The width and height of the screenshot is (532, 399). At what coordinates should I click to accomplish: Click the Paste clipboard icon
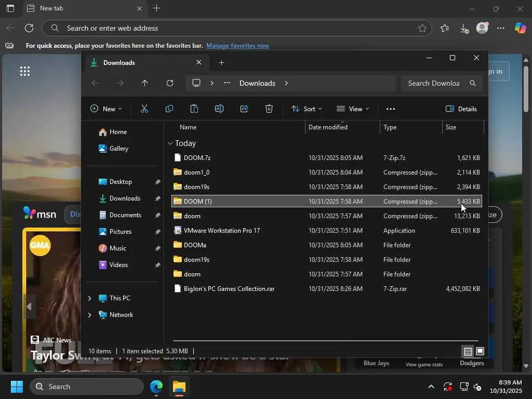(x=194, y=109)
